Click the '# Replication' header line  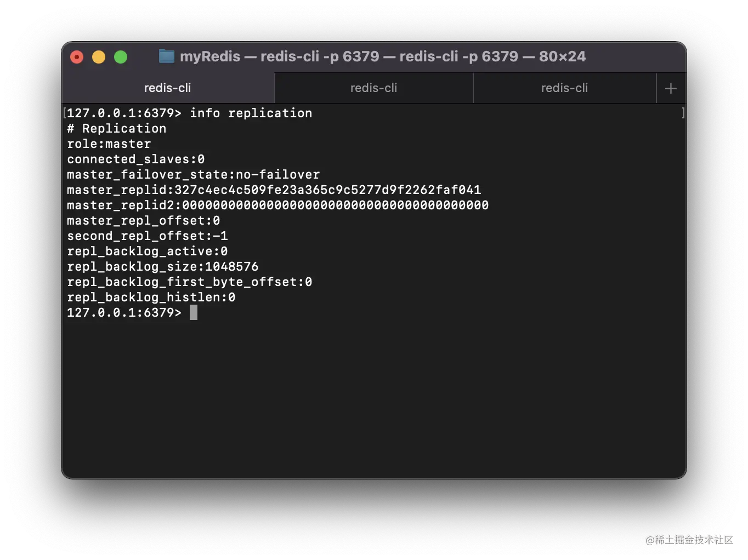click(x=116, y=128)
